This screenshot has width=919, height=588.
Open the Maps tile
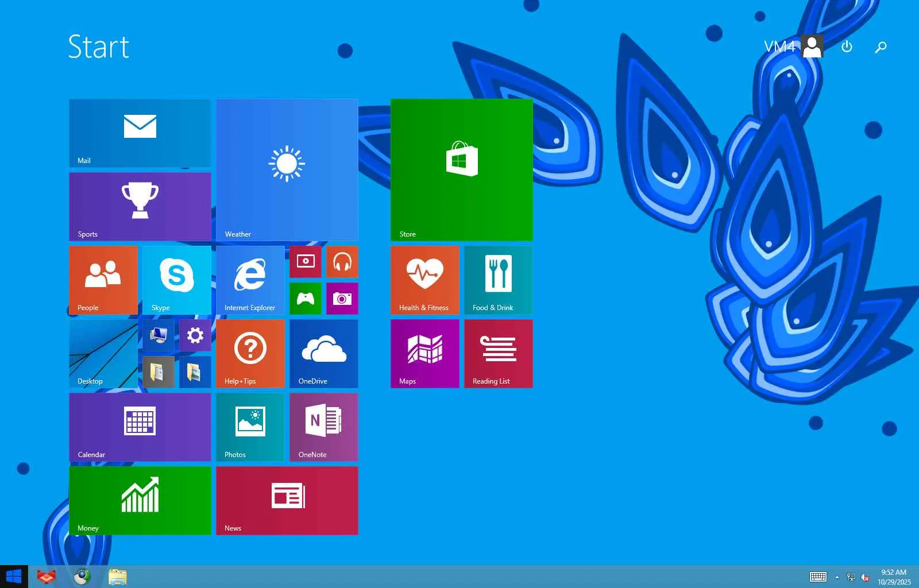point(425,354)
